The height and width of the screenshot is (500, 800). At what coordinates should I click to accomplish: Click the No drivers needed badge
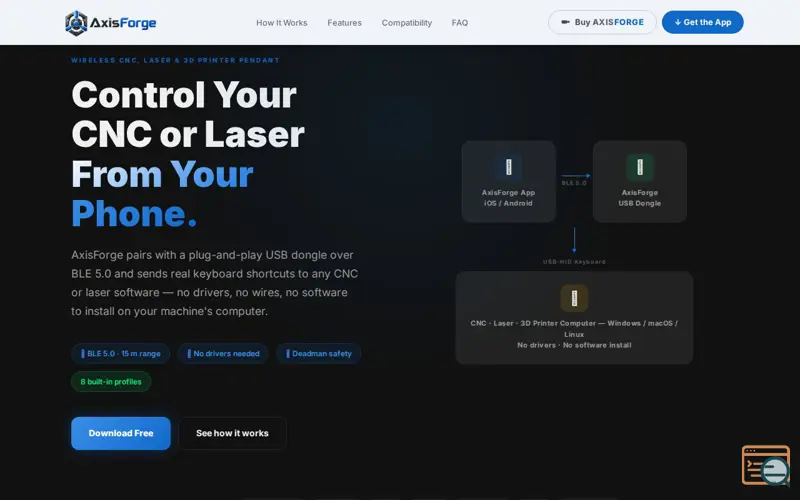[x=223, y=354]
